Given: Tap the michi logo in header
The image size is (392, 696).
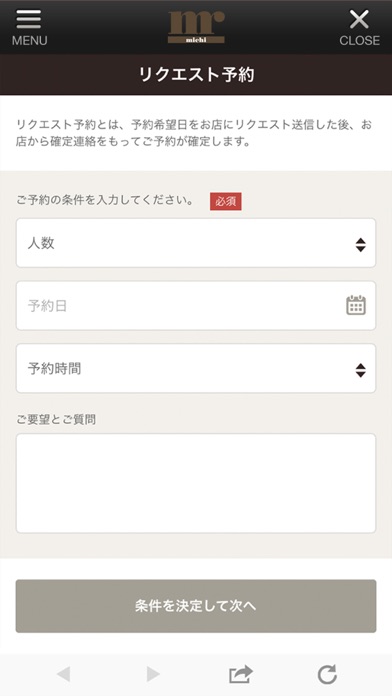Looking at the screenshot, I should [196, 27].
